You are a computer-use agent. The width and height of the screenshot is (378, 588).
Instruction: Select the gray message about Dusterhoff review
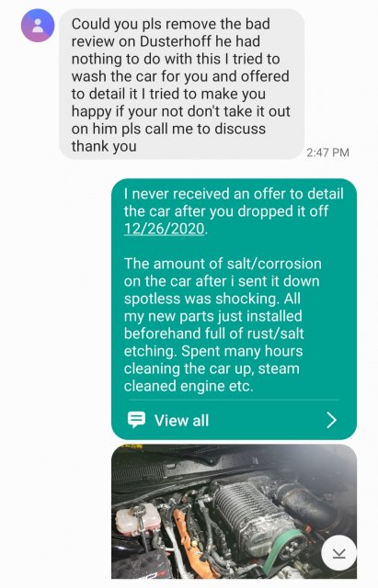point(181,85)
